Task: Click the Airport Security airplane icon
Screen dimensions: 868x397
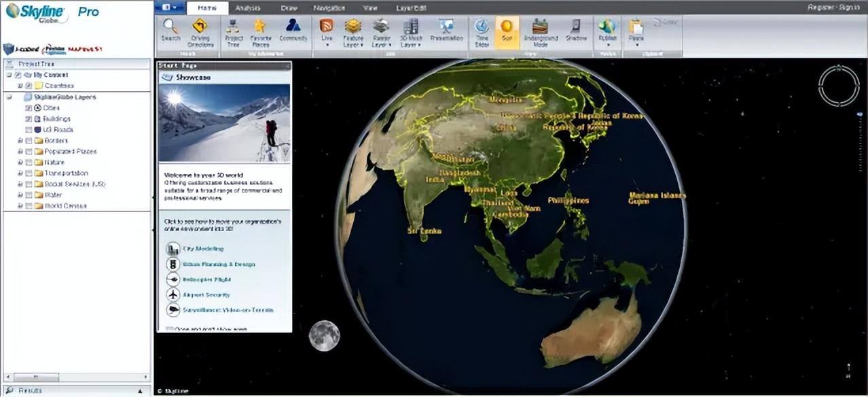Action: point(173,294)
